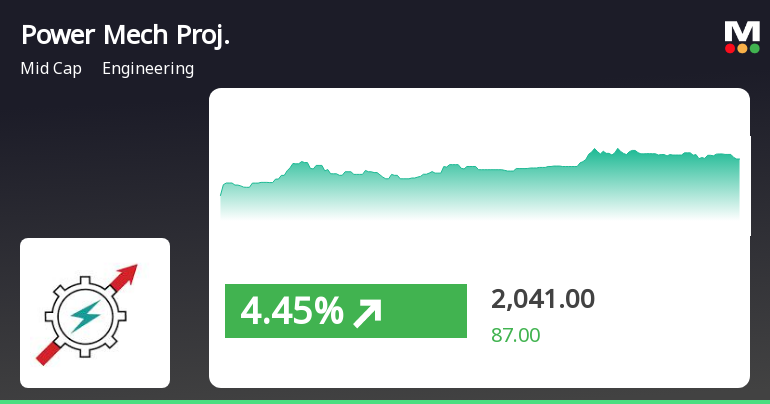Click the right end of the chart line

[x=738, y=158]
